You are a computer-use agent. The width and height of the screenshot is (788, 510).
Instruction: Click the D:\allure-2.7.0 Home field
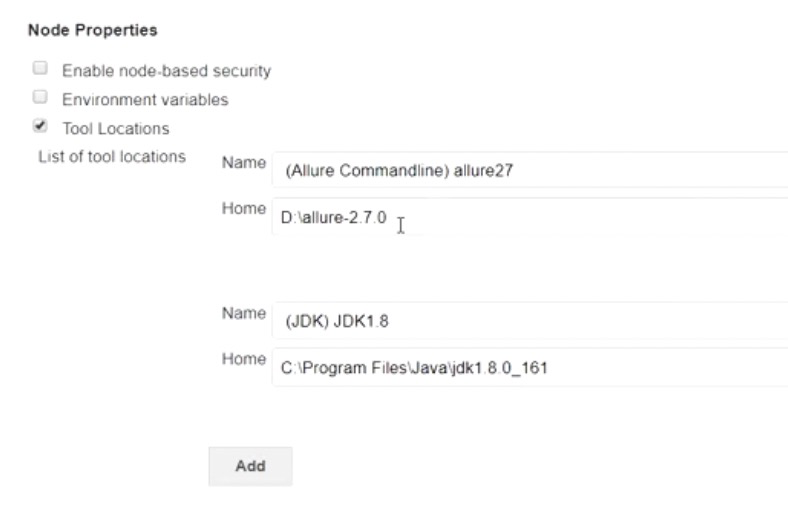[529, 217]
